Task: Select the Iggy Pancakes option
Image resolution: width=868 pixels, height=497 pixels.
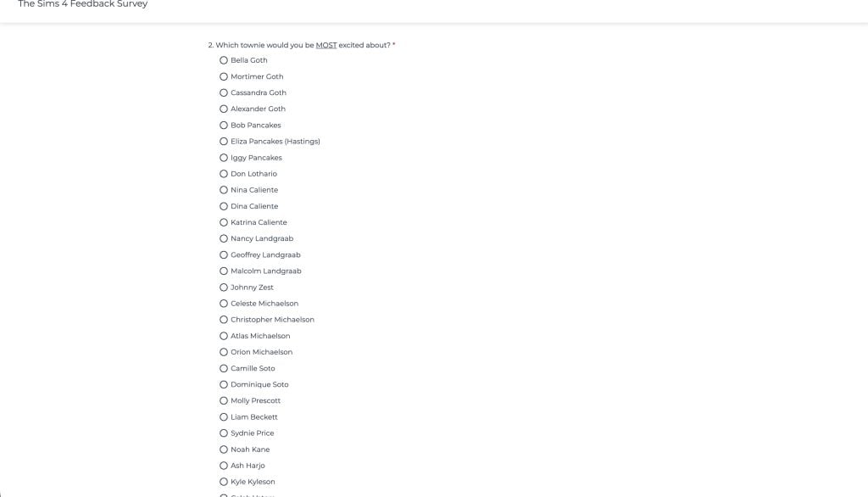Action: [224, 157]
